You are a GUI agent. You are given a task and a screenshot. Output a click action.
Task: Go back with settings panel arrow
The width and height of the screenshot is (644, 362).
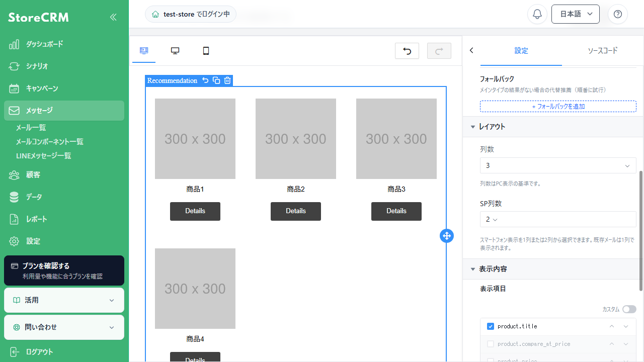tap(471, 50)
